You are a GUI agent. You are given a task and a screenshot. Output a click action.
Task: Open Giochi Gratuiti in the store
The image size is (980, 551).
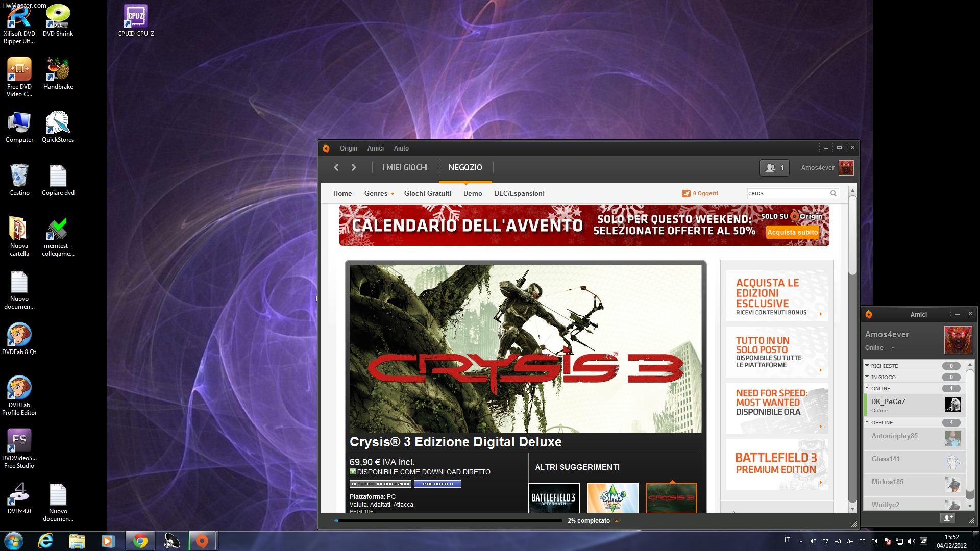tap(428, 193)
